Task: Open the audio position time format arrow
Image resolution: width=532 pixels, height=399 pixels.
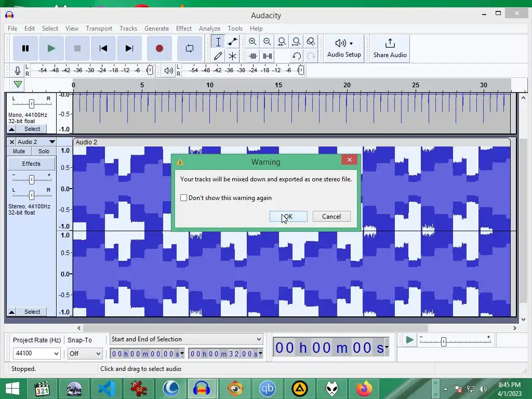Action: pos(387,347)
